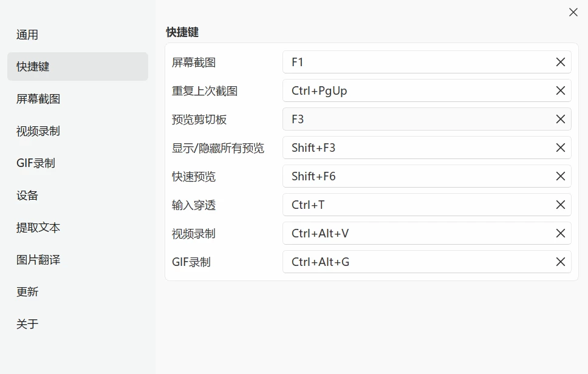Remove the 快速预览 Shift+F6 shortcut
Screen dimensions: 588x374
coord(560,176)
